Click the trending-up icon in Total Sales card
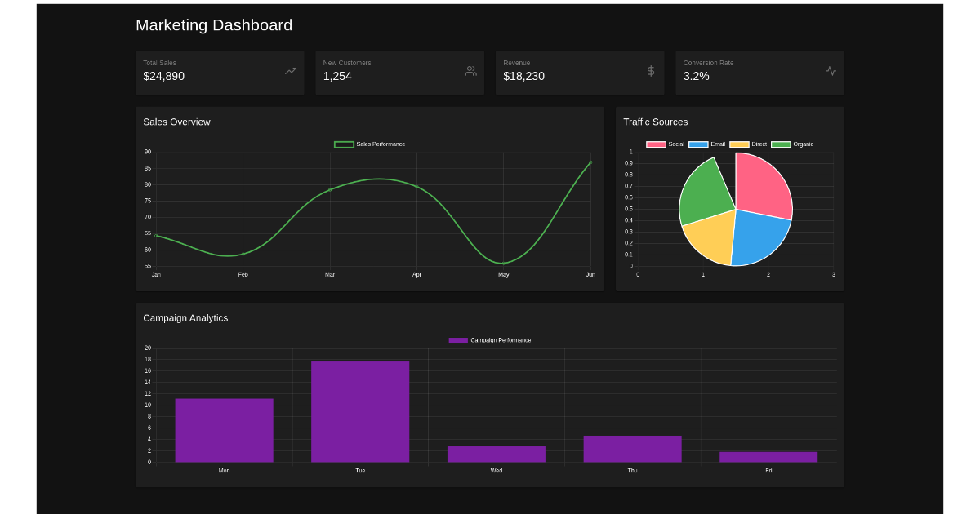 click(290, 71)
